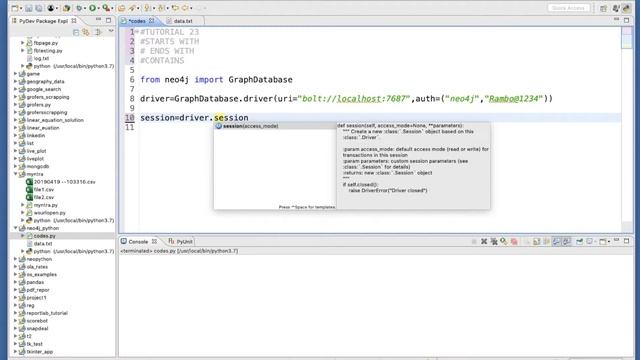Save the current file via toolbar
Image resolution: width=640 pixels, height=360 pixels.
click(29, 8)
